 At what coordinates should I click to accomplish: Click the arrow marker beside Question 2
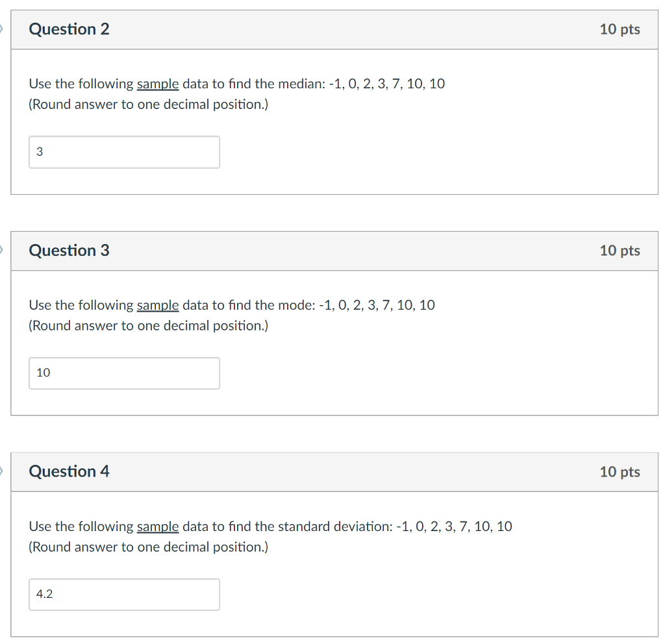point(2,29)
